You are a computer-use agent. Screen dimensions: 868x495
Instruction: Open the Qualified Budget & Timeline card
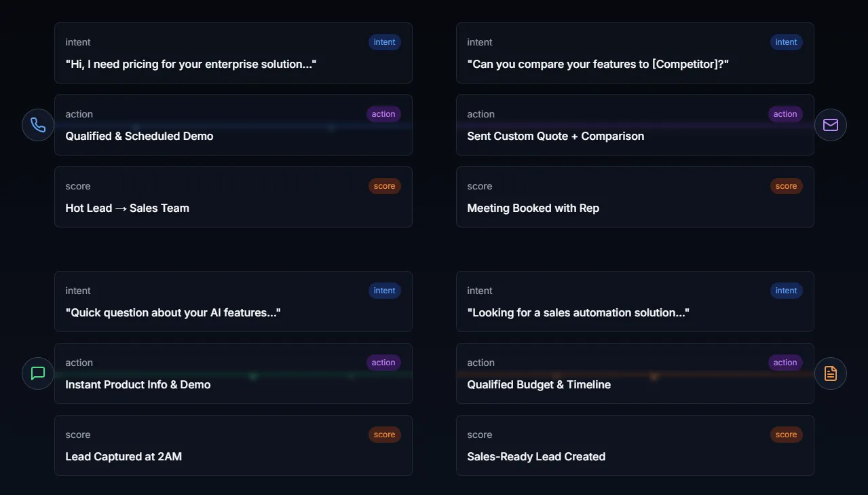pos(635,374)
